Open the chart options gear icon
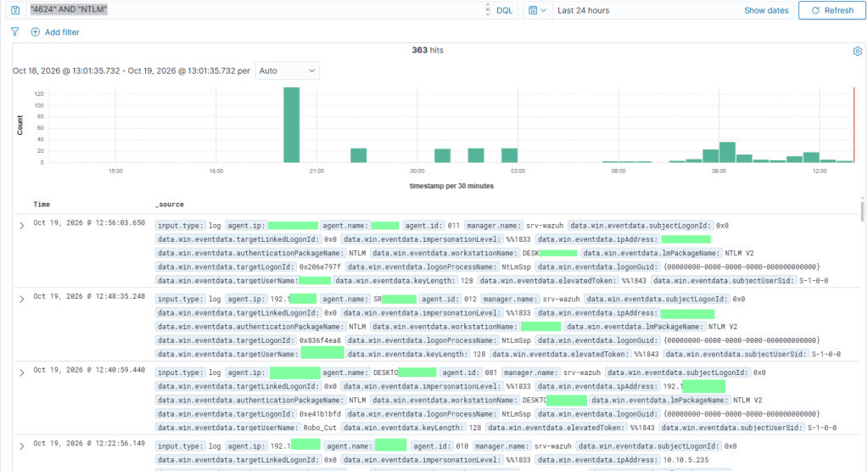Image resolution: width=868 pixels, height=471 pixels. (x=858, y=51)
